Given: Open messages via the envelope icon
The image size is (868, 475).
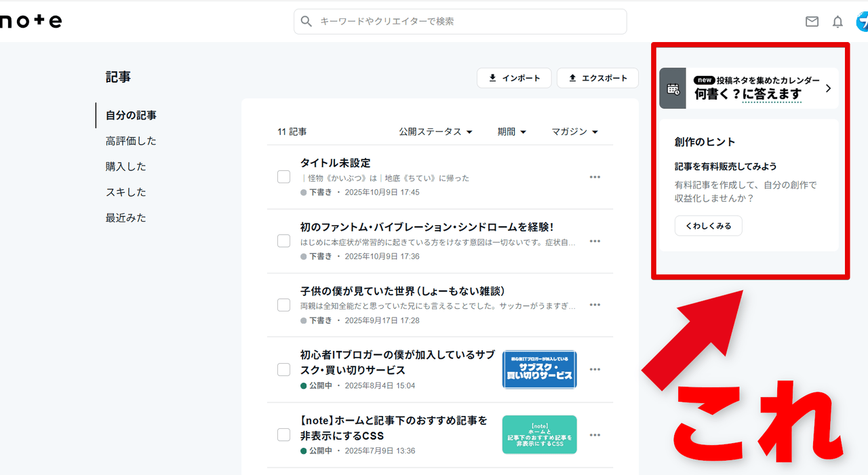Looking at the screenshot, I should pos(812,22).
